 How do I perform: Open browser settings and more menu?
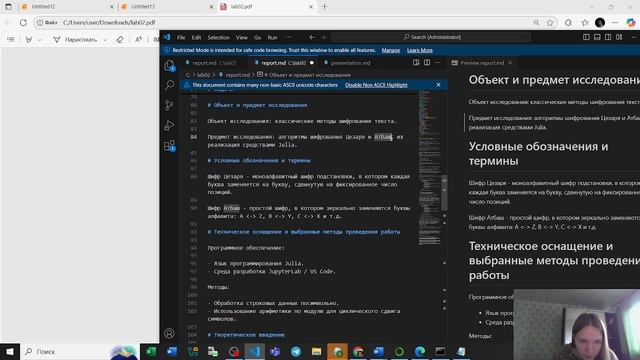click(x=615, y=22)
